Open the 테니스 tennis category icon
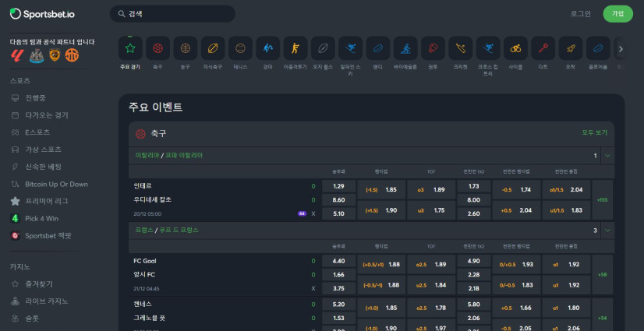The height and width of the screenshot is (331, 644). coord(240,48)
